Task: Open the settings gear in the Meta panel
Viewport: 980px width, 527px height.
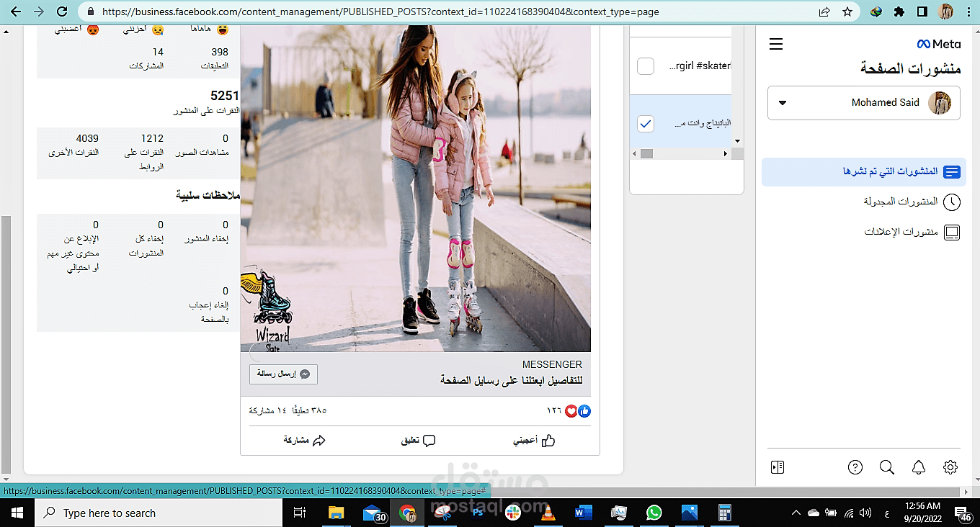Action: (x=950, y=467)
